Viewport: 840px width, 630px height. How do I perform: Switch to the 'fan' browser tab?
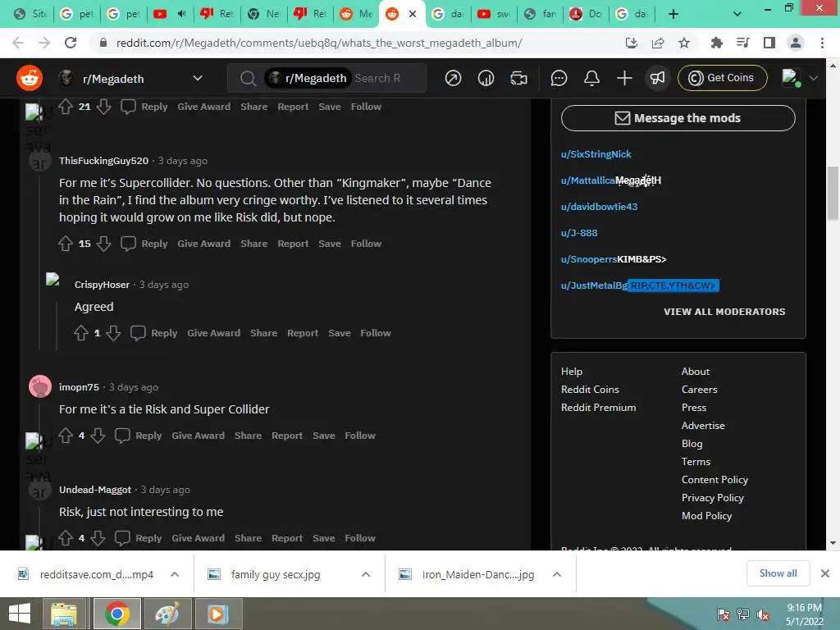pos(541,14)
